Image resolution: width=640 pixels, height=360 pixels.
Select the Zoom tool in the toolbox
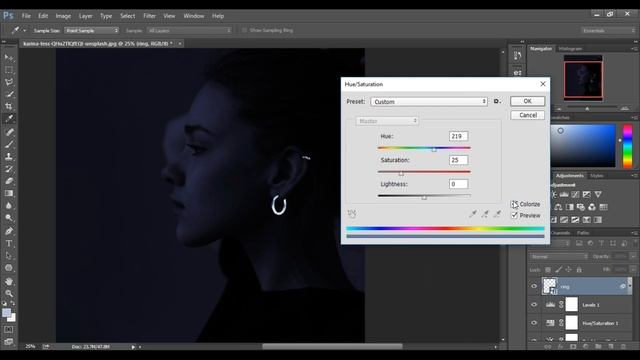pyautogui.click(x=9, y=293)
